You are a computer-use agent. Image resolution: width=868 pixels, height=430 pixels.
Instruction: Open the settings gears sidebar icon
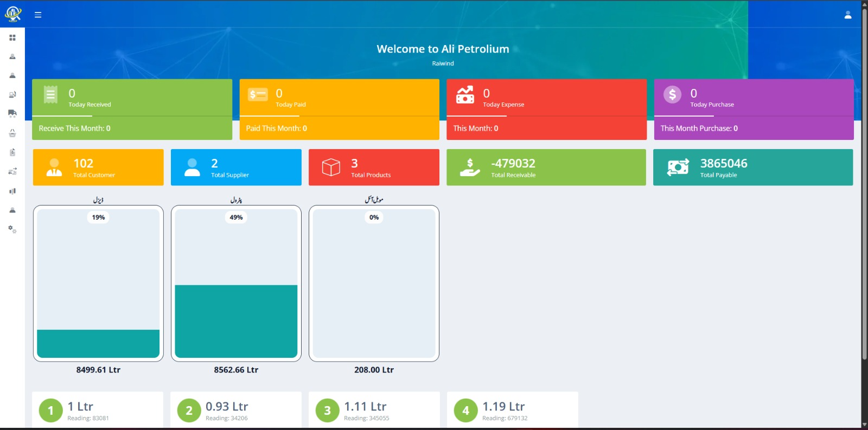(x=12, y=229)
